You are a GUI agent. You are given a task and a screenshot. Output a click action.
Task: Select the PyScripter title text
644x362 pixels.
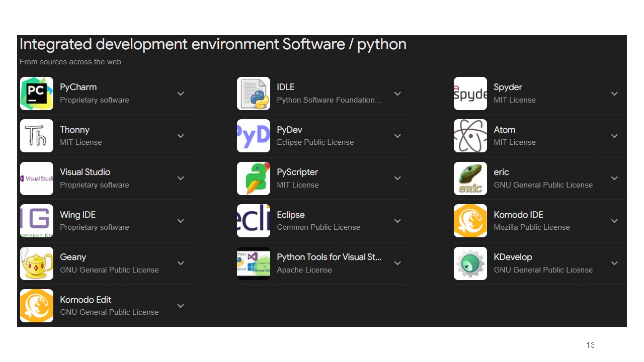297,172
